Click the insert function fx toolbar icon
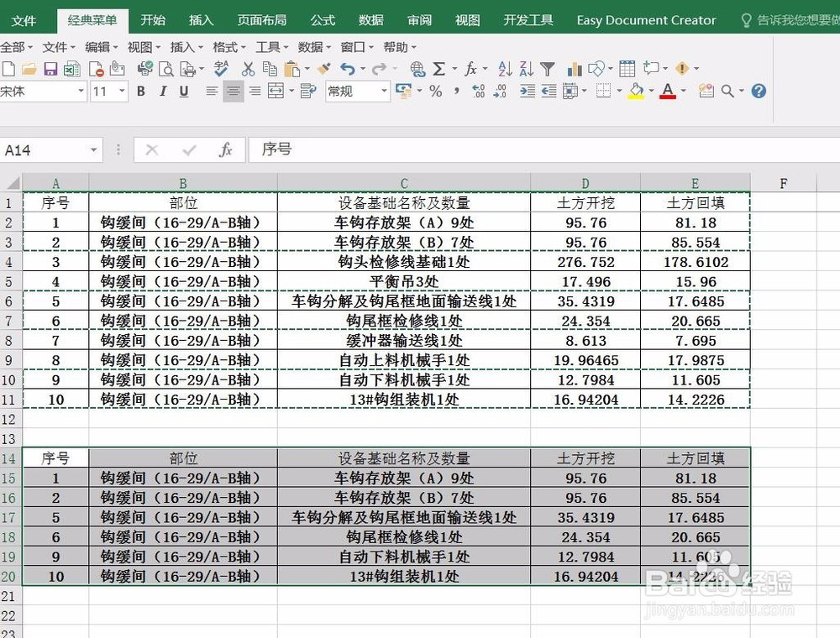 coord(470,69)
